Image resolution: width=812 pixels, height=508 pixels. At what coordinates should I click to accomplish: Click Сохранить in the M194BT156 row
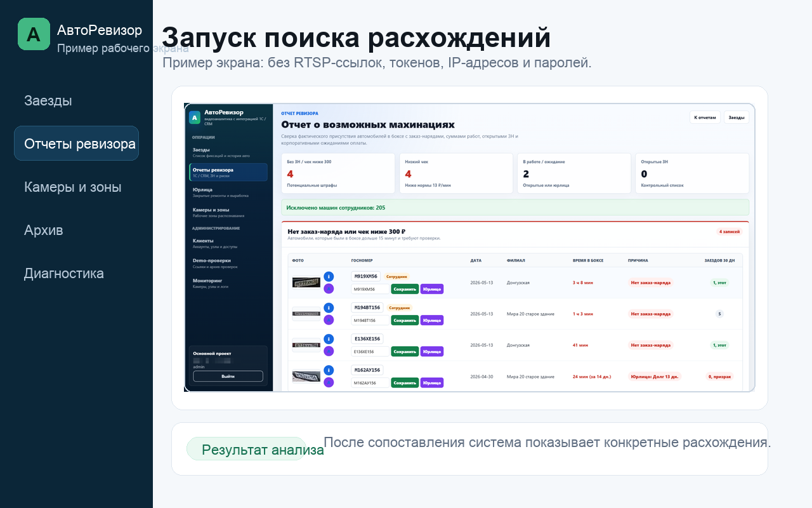(x=405, y=320)
